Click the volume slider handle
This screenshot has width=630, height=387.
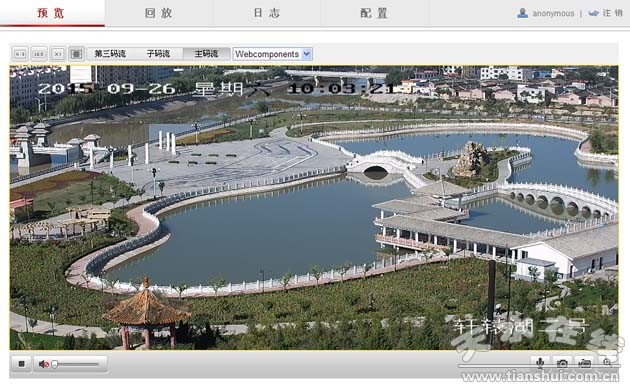click(55, 364)
